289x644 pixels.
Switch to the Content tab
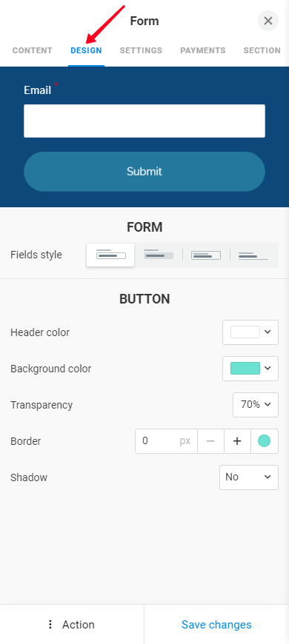coord(33,50)
